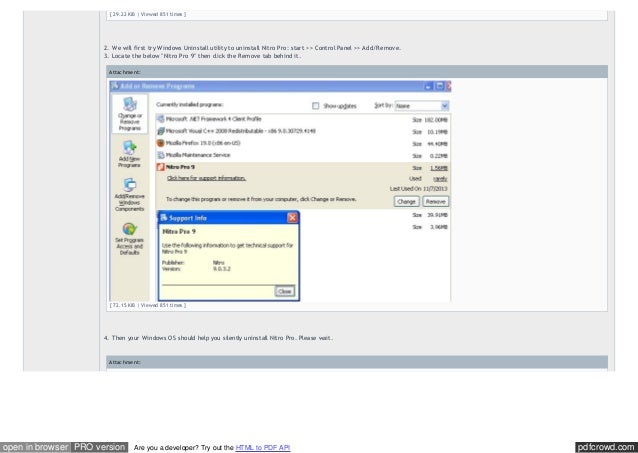This screenshot has width=638, height=453.
Task: Click the Support Info title bar icon
Action: click(x=164, y=218)
